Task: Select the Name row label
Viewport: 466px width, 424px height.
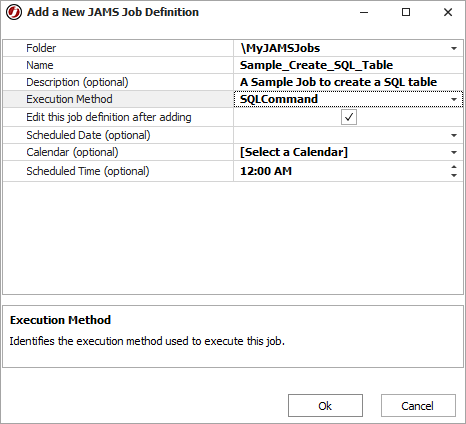Action: click(x=40, y=65)
